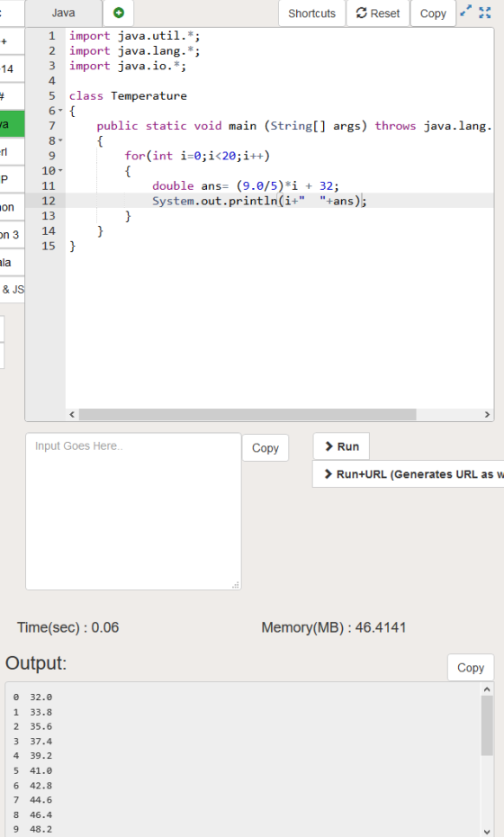Click the output scrollbar down arrow
Viewport: 504px width, 837px height.
(487, 831)
